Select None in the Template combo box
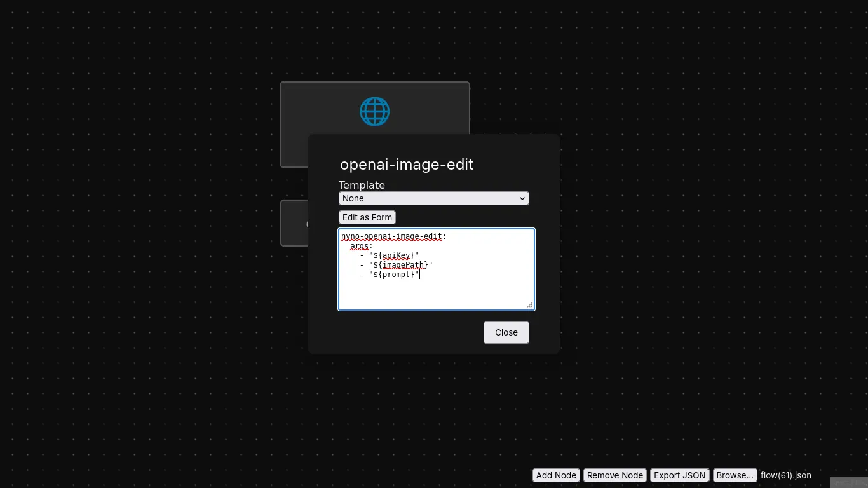This screenshot has height=488, width=868. pyautogui.click(x=434, y=198)
